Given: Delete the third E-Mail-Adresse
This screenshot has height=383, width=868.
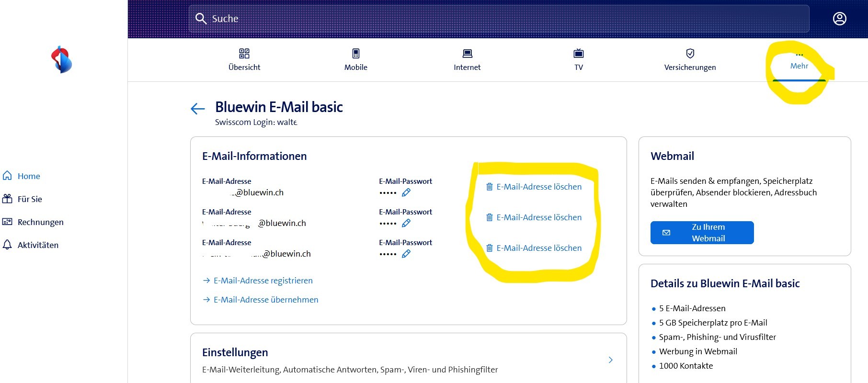Looking at the screenshot, I should (534, 248).
